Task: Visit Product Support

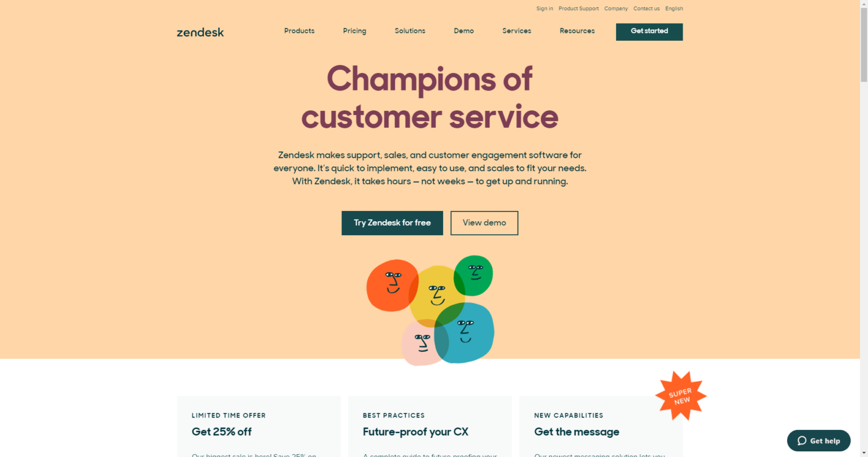Action: (578, 8)
